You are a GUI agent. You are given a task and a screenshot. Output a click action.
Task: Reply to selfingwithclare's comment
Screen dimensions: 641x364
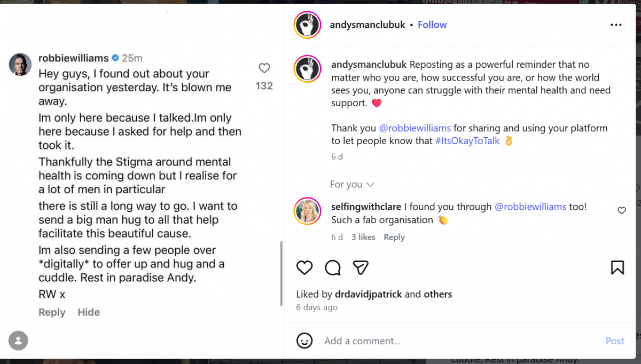[394, 237]
